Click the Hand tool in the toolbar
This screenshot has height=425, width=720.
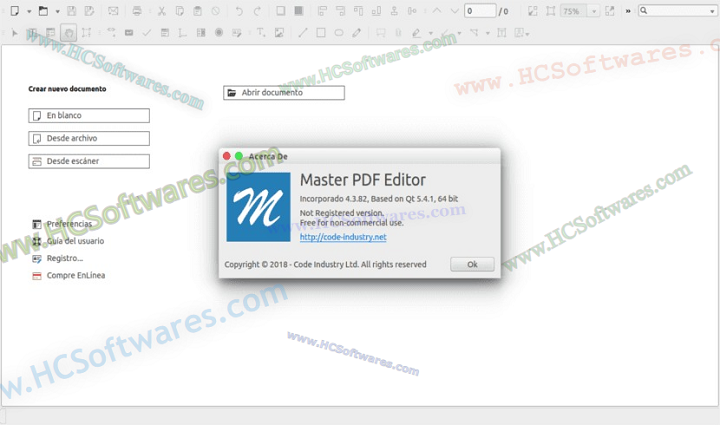68,32
